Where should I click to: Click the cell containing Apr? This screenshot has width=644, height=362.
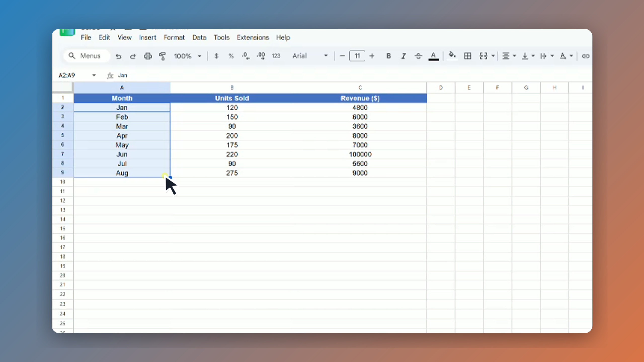pyautogui.click(x=122, y=136)
